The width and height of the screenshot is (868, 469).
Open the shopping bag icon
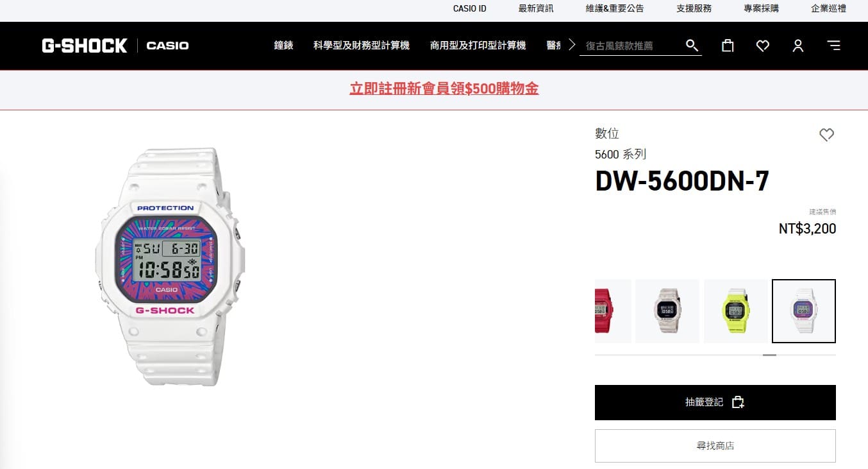click(728, 46)
